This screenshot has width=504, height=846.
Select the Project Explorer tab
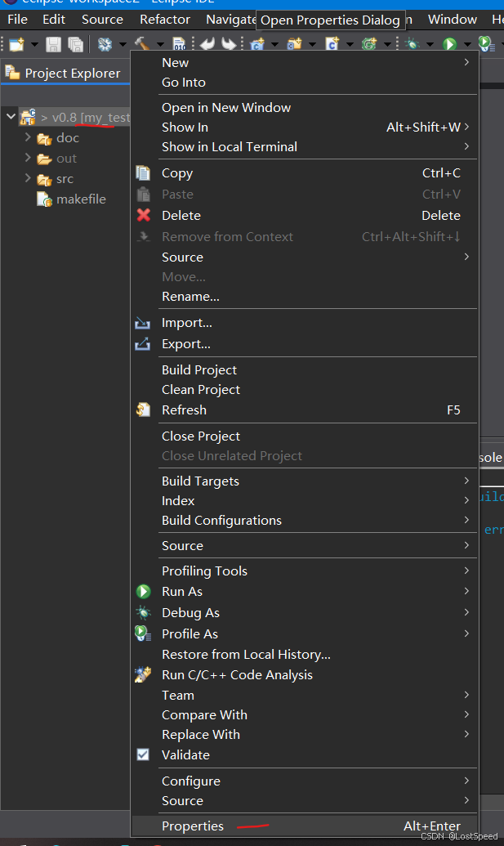[x=65, y=73]
